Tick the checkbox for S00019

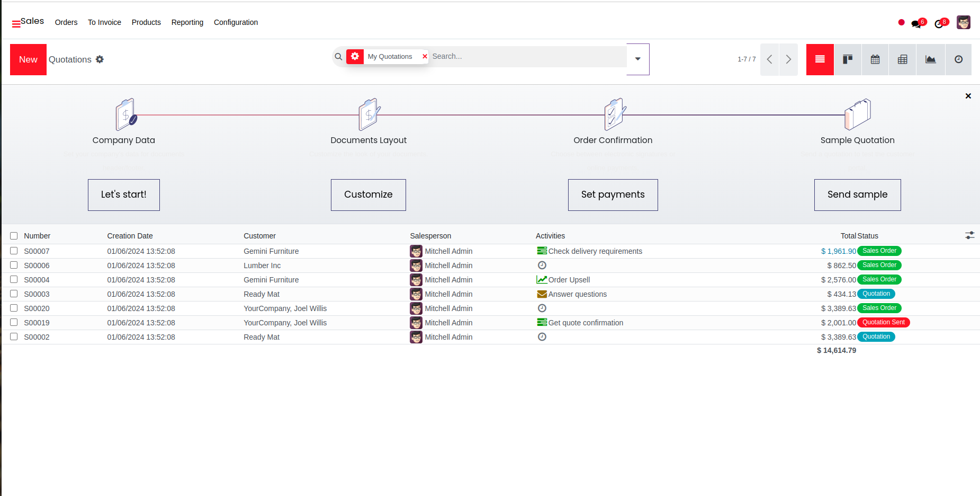pos(14,322)
